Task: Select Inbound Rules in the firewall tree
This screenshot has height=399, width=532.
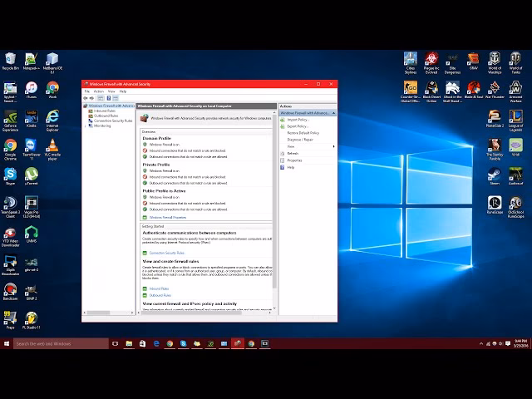Action: (x=105, y=111)
